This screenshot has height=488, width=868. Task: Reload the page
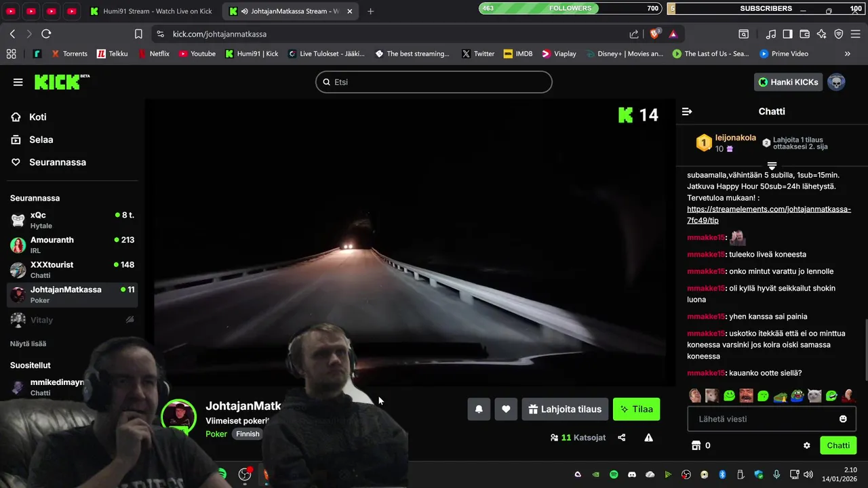[x=46, y=34]
